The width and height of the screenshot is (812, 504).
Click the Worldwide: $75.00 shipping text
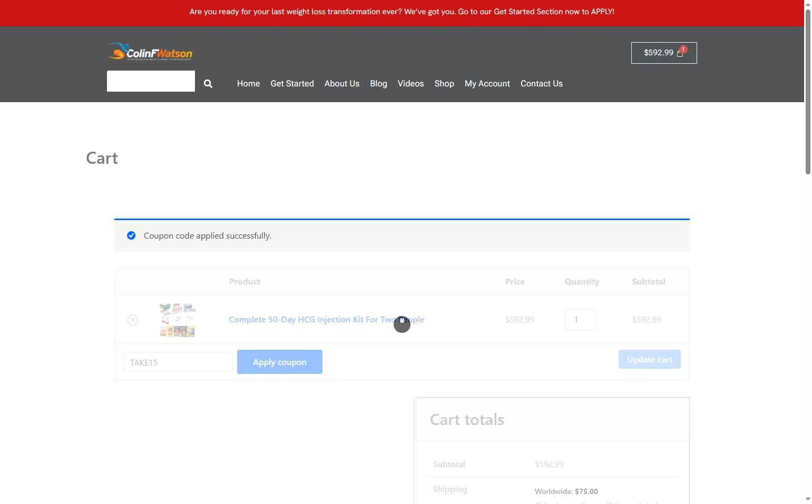566,491
